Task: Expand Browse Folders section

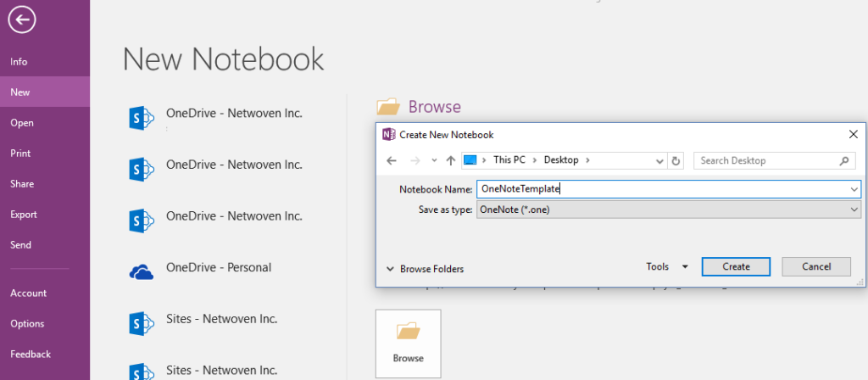Action: (x=426, y=269)
